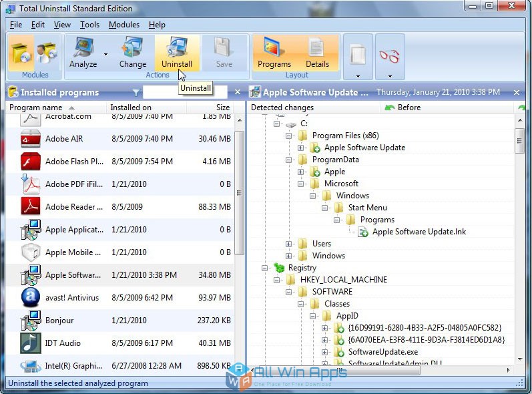Screen dimensions: 532x394
Task: Select the Bonjour program icon
Action: [x=31, y=321]
